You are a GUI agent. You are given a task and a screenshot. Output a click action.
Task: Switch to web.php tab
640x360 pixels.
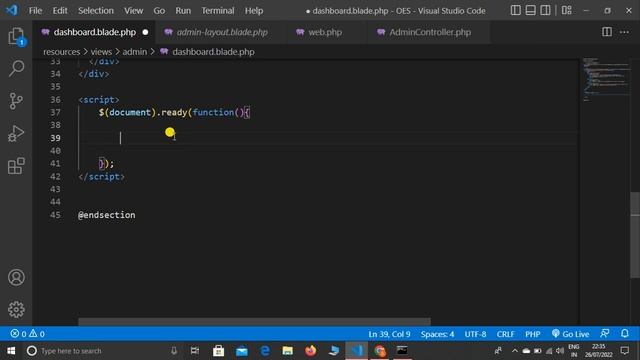coord(325,32)
